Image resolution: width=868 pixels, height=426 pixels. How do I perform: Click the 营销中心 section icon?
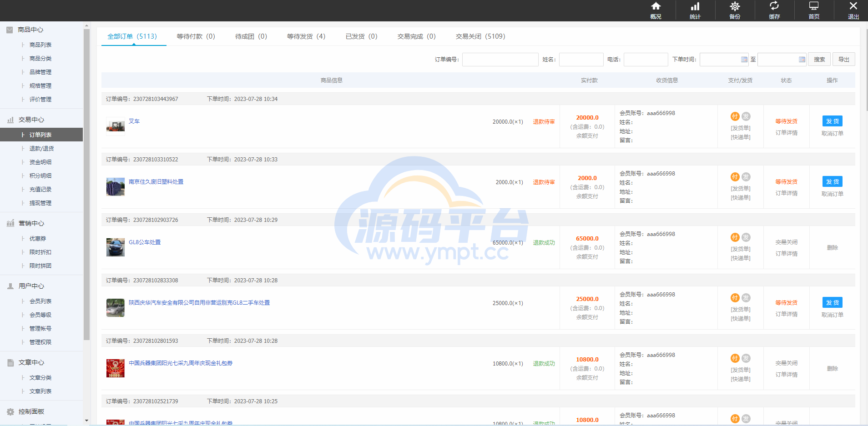(10, 223)
